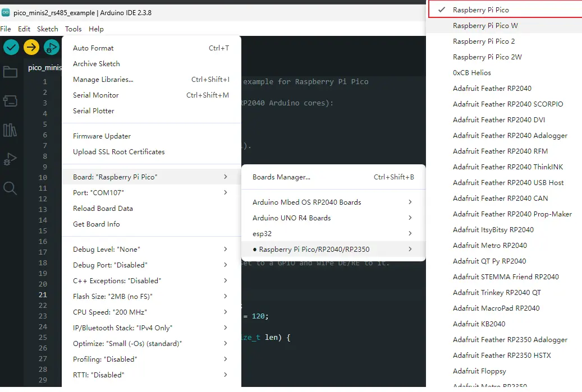Expand Arduino UNO R4 Boards
This screenshot has height=392, width=582.
(333, 218)
